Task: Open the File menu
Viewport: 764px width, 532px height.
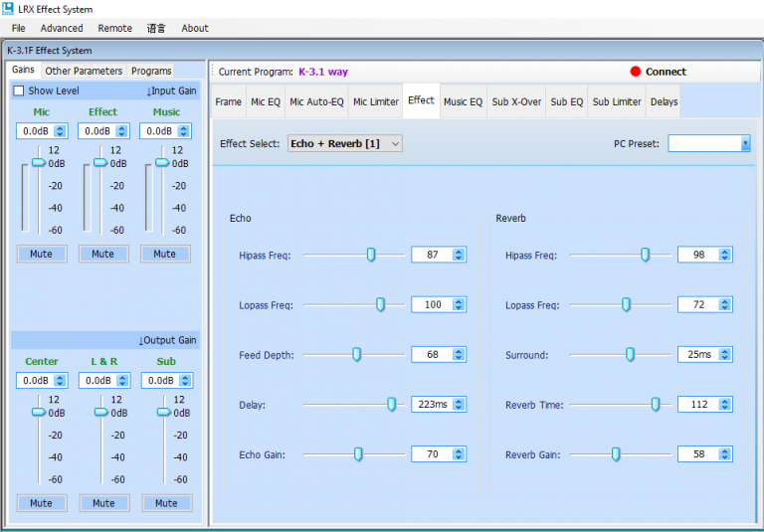Action: (19, 28)
